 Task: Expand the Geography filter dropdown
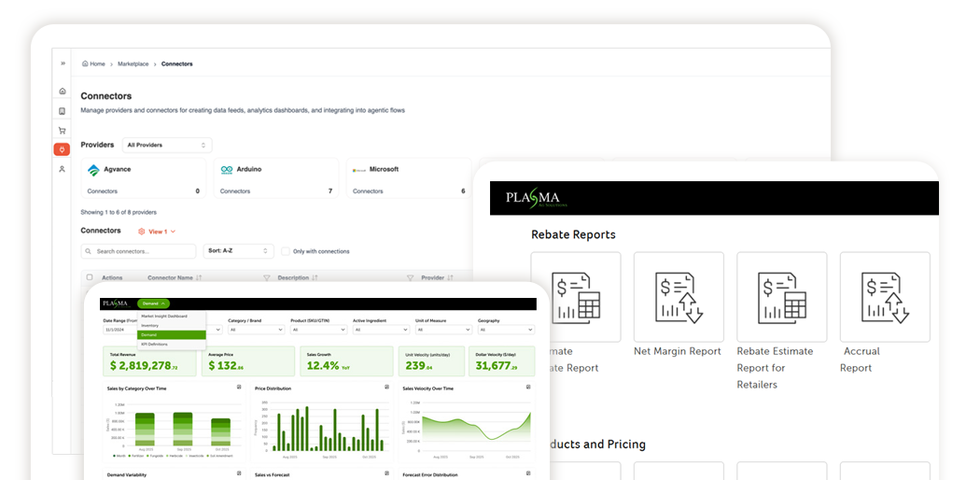(505, 330)
